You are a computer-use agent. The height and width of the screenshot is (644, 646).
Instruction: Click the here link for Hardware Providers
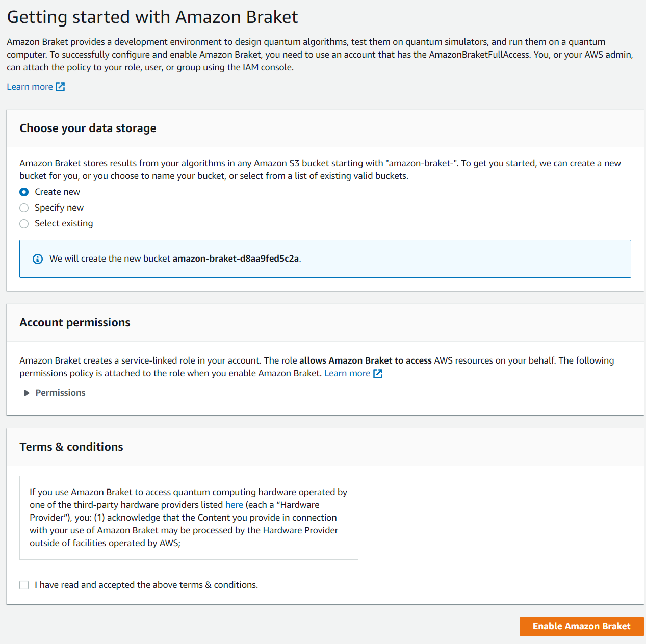(234, 505)
